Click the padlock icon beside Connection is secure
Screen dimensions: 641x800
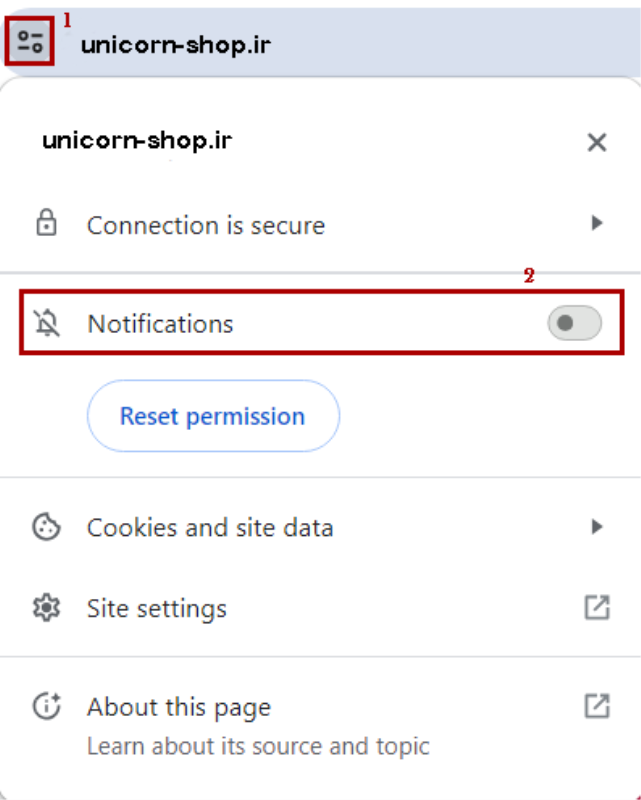point(46,224)
